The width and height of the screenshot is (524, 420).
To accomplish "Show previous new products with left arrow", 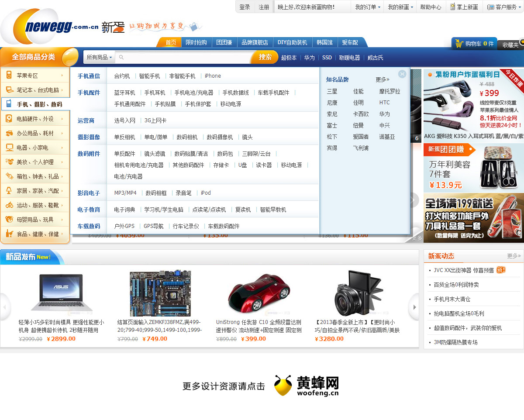I will (x=5, y=306).
